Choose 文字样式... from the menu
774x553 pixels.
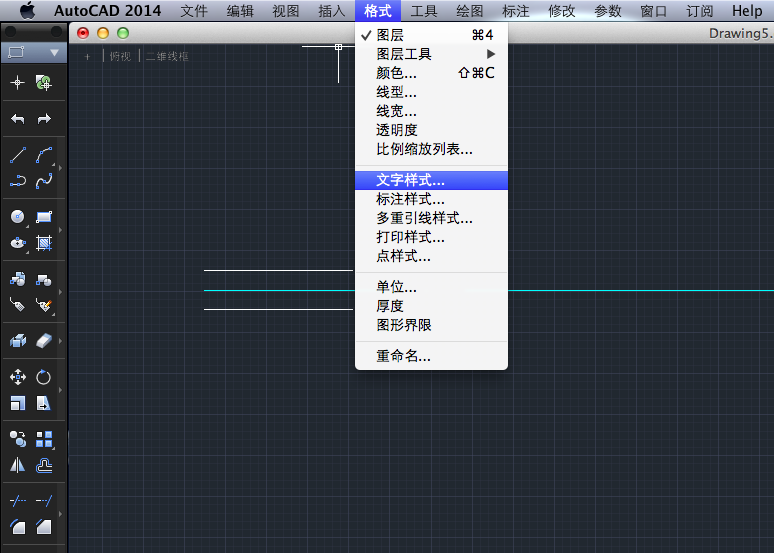tap(431, 180)
